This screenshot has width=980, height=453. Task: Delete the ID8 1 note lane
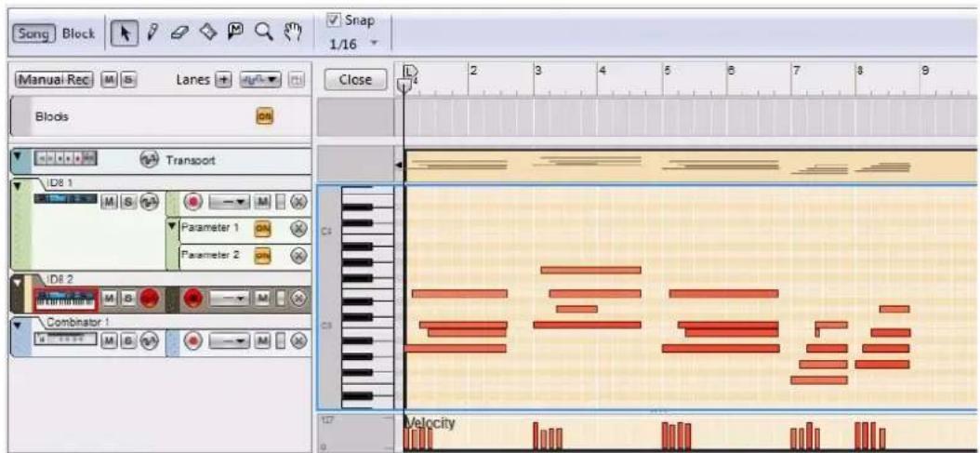pos(299,202)
